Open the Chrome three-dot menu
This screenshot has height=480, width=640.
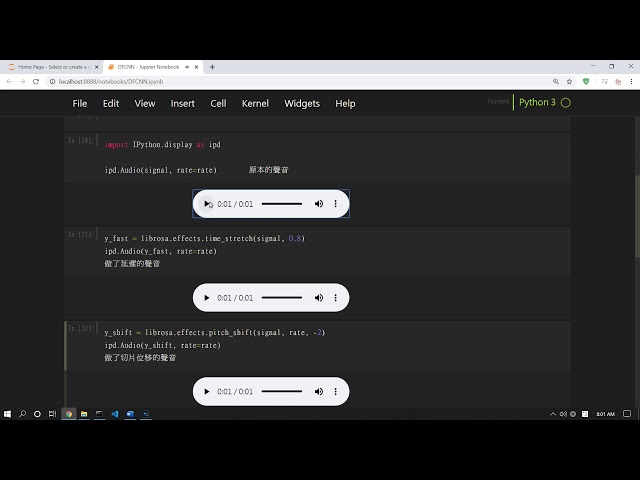pos(631,82)
